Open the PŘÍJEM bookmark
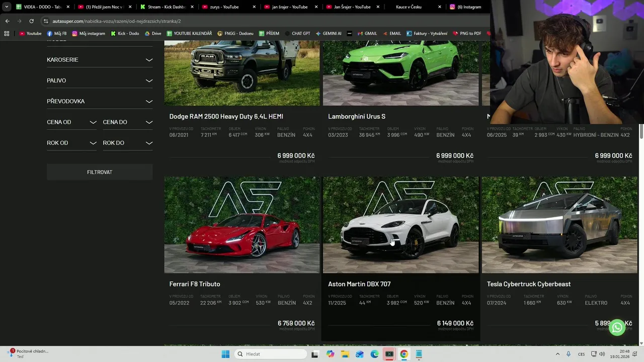 (x=269, y=33)
